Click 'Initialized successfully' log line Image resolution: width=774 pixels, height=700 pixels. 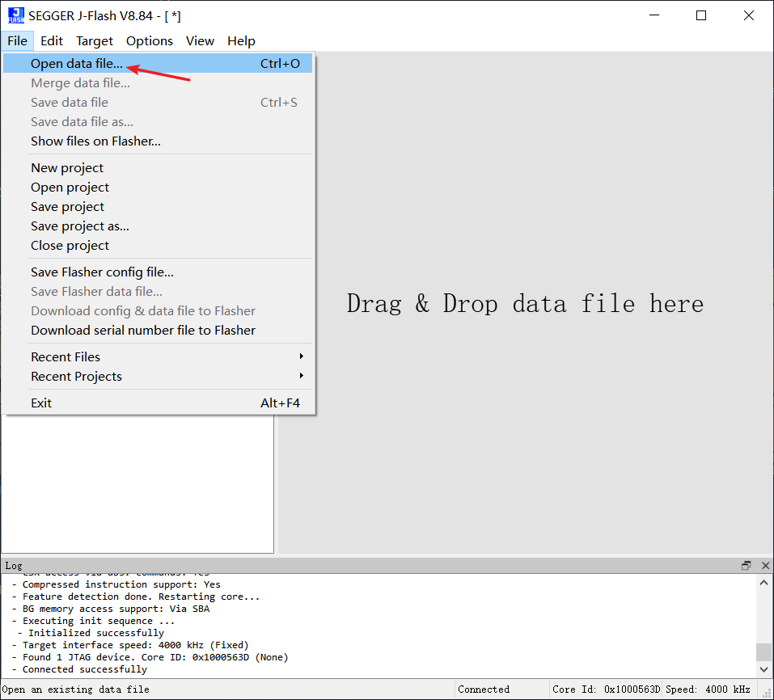click(x=91, y=633)
